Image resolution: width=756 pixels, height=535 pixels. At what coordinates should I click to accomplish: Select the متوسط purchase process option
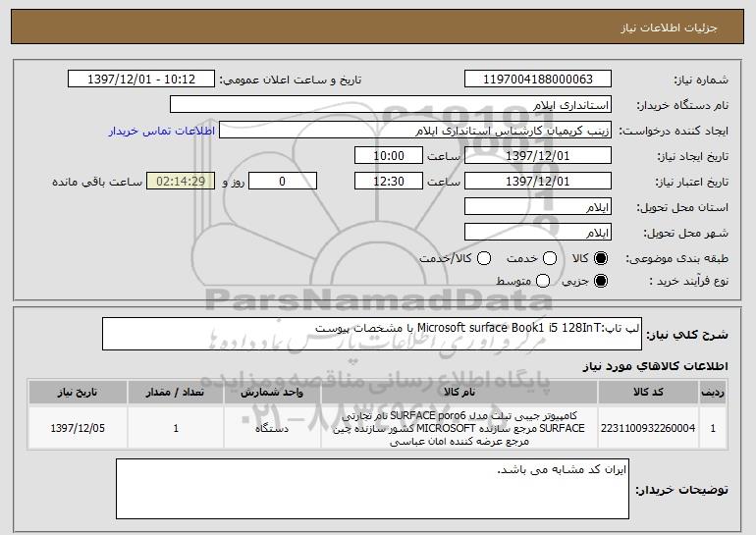point(543,281)
